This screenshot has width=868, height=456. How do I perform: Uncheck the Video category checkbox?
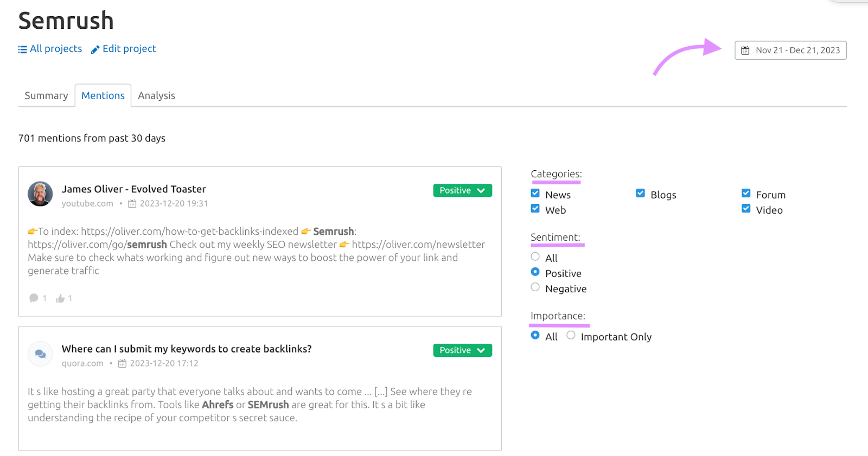(746, 209)
